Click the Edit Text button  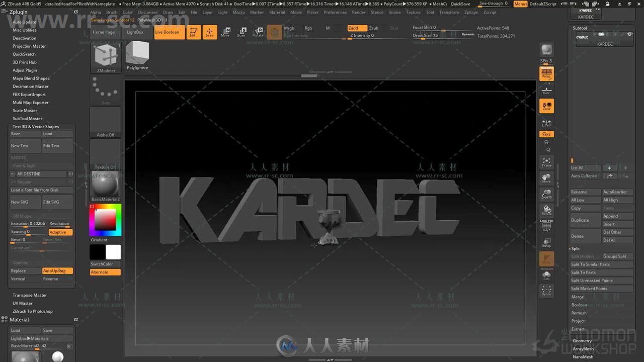pyautogui.click(x=57, y=146)
